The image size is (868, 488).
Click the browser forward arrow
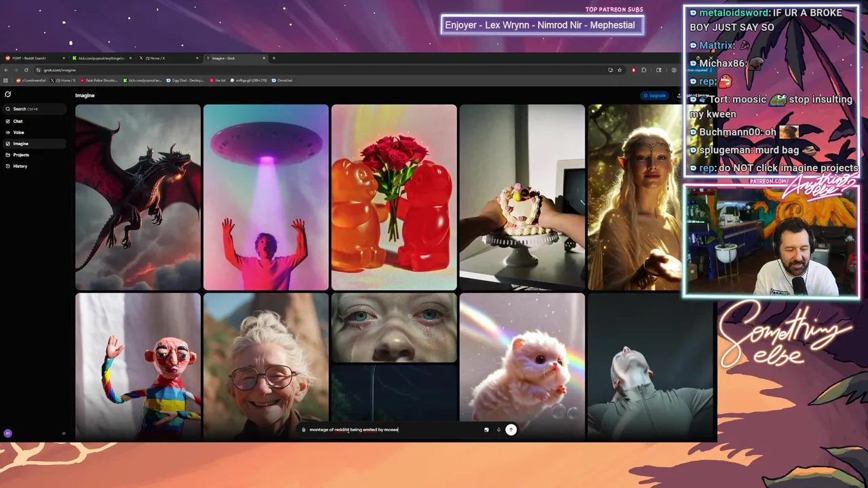click(16, 70)
